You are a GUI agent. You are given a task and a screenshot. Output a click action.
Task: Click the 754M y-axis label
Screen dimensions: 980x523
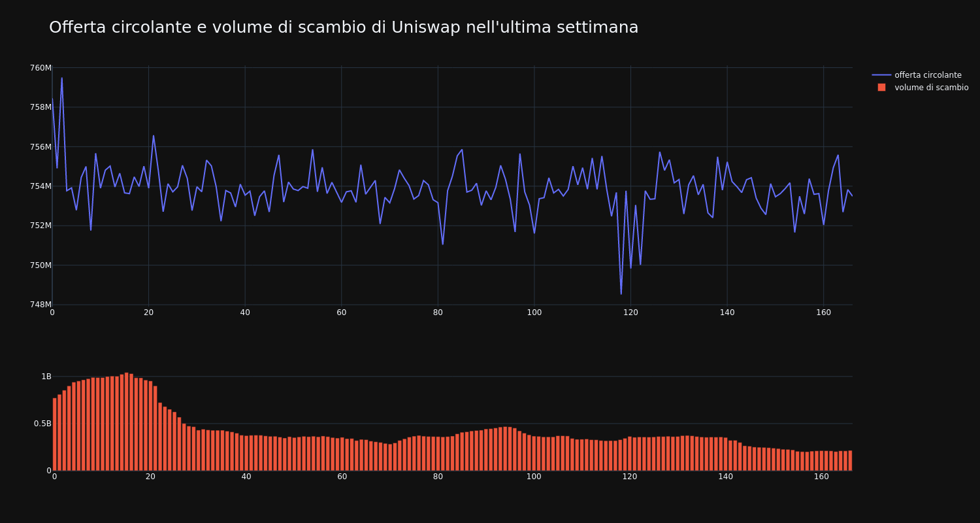tap(41, 186)
